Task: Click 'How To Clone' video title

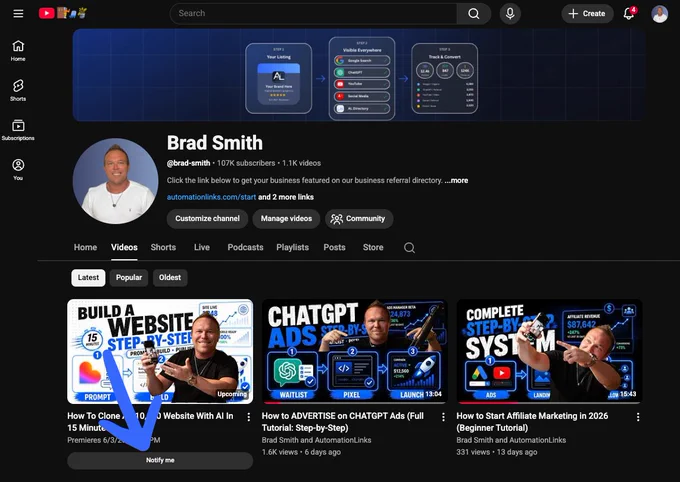Action: 150,422
